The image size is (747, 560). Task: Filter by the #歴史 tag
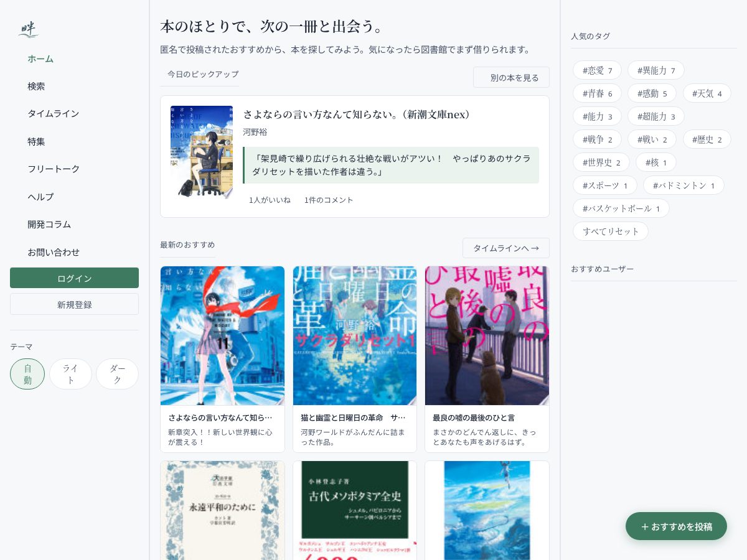pyautogui.click(x=707, y=139)
